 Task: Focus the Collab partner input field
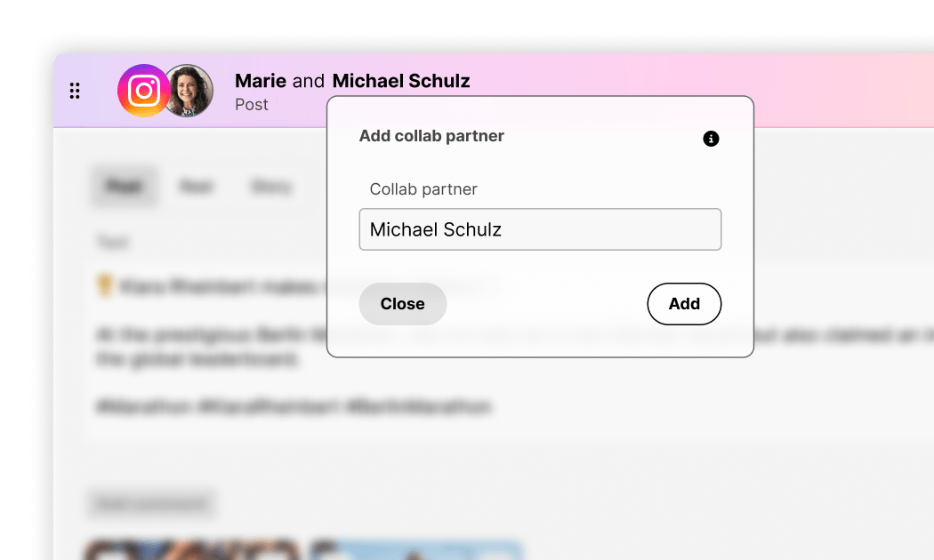(x=539, y=229)
